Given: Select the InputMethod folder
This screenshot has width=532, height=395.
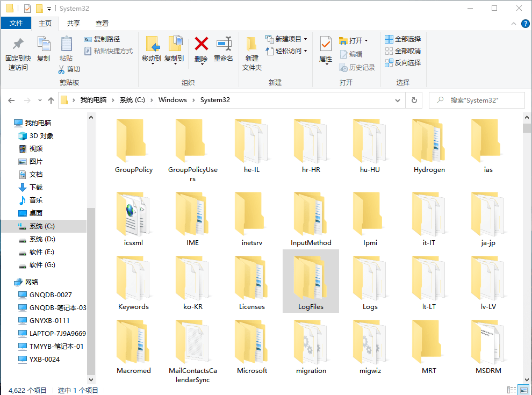Looking at the screenshot, I should 311,219.
